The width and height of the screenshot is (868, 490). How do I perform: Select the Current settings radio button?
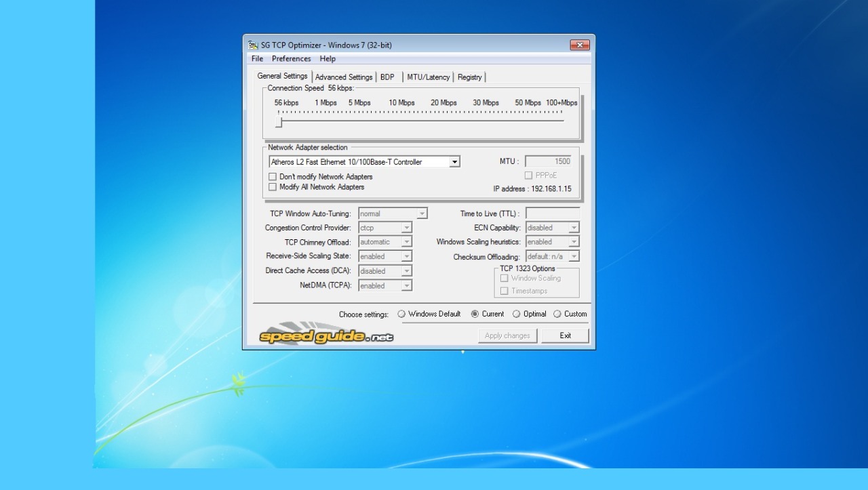point(475,314)
